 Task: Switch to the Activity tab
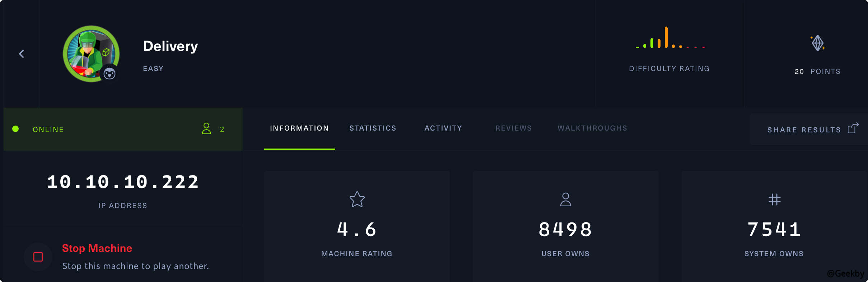[443, 128]
